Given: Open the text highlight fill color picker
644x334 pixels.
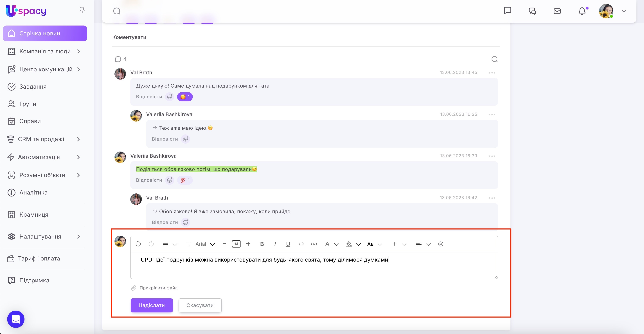Looking at the screenshot, I should [x=349, y=244].
